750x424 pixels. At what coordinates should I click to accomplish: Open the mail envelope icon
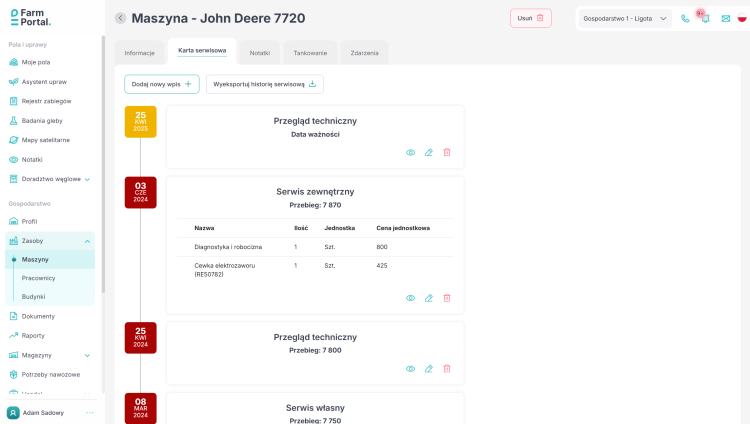click(725, 18)
